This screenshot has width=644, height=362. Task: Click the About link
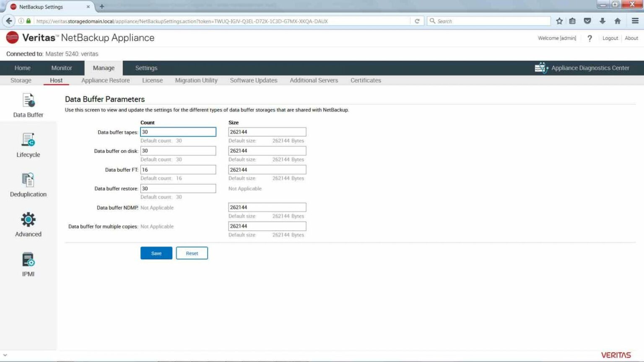click(631, 38)
